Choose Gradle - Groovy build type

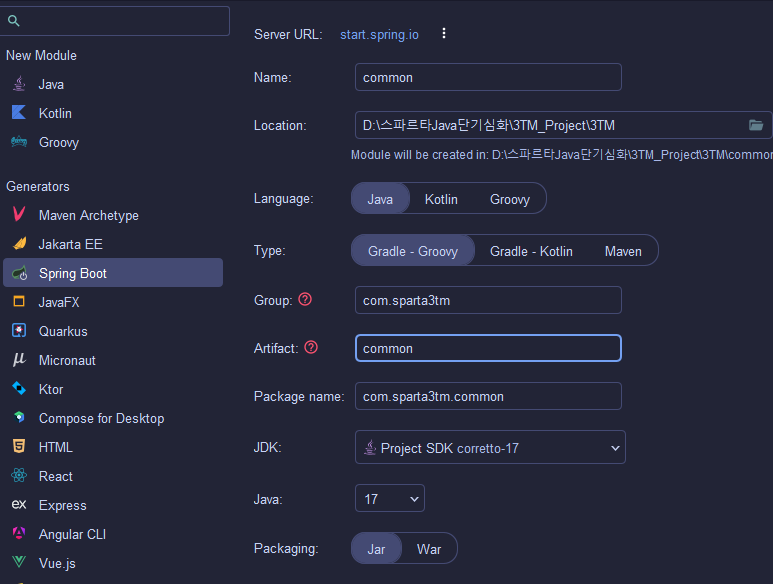413,251
